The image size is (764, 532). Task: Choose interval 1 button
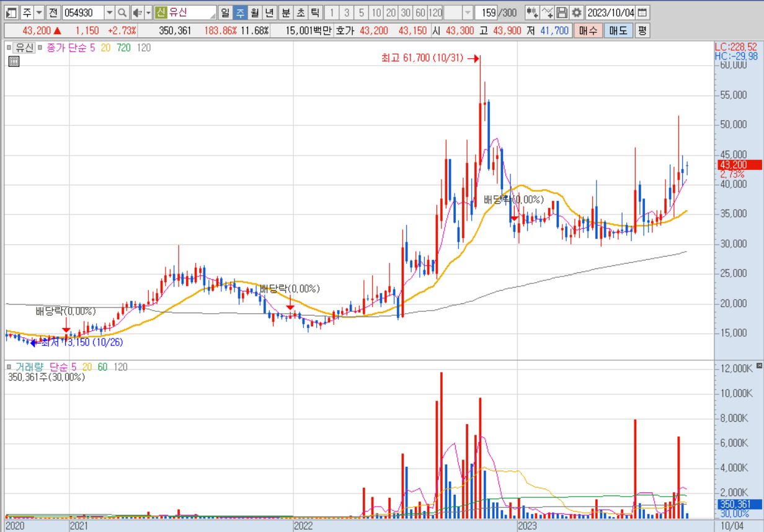[x=332, y=12]
